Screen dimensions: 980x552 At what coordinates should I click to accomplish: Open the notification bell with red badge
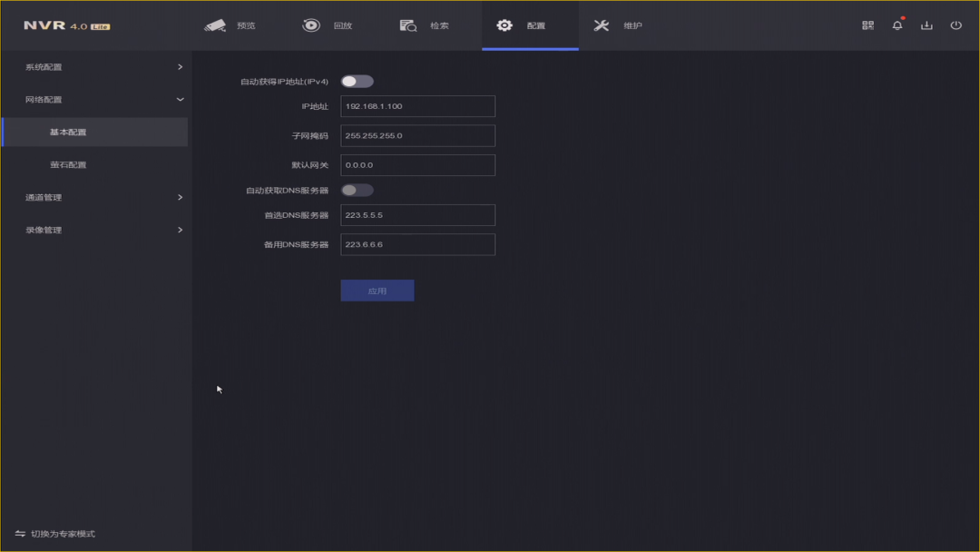[x=897, y=25]
